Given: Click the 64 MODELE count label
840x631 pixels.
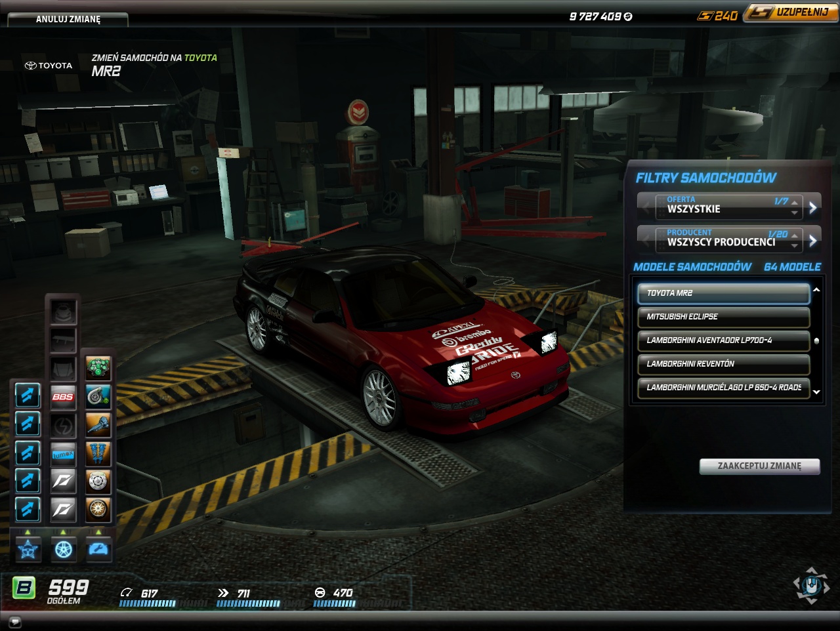Looking at the screenshot, I should pyautogui.click(x=792, y=267).
